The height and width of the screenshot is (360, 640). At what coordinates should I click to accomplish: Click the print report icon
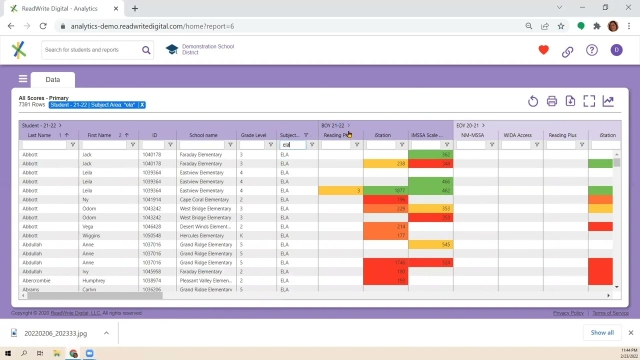tap(551, 101)
